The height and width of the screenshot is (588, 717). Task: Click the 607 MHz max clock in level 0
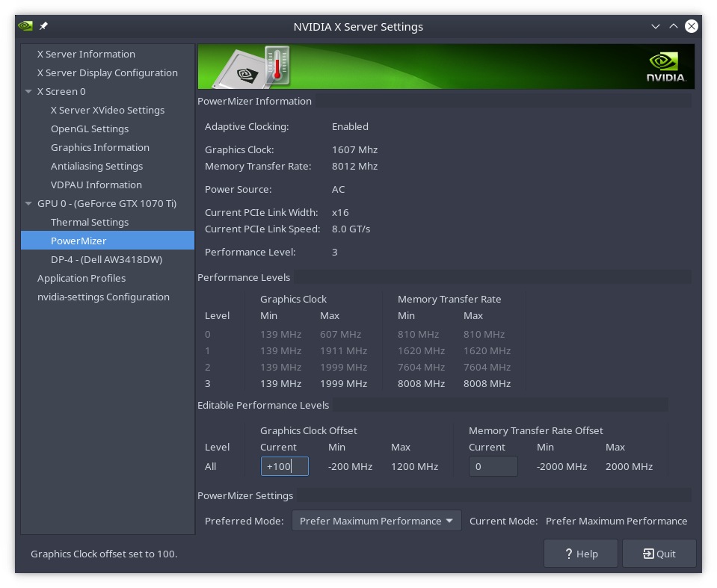(x=340, y=335)
